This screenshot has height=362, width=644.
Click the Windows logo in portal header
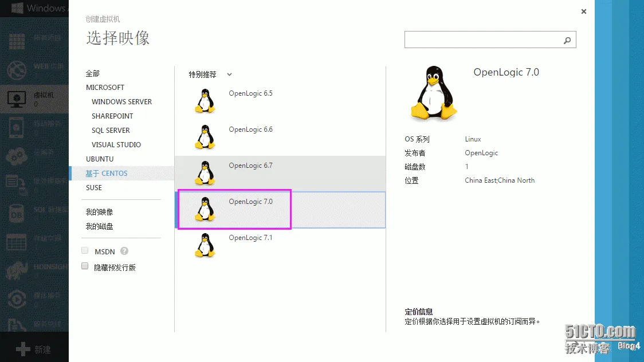point(17,8)
